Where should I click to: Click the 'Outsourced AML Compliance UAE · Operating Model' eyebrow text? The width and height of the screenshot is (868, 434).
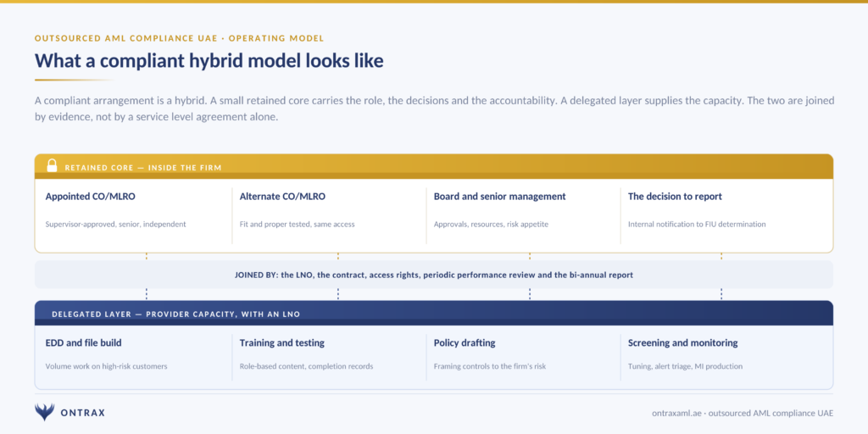click(180, 38)
